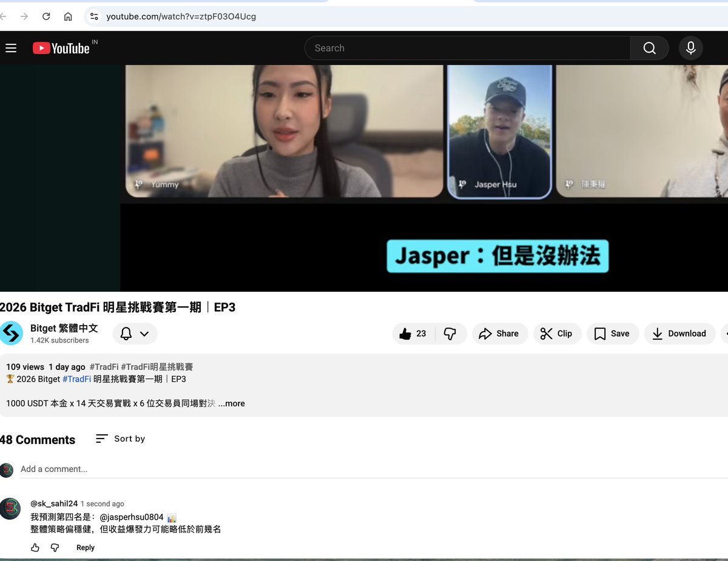Viewport: 728px width, 561px height.
Task: Go to YouTube home via logo
Action: pos(61,48)
